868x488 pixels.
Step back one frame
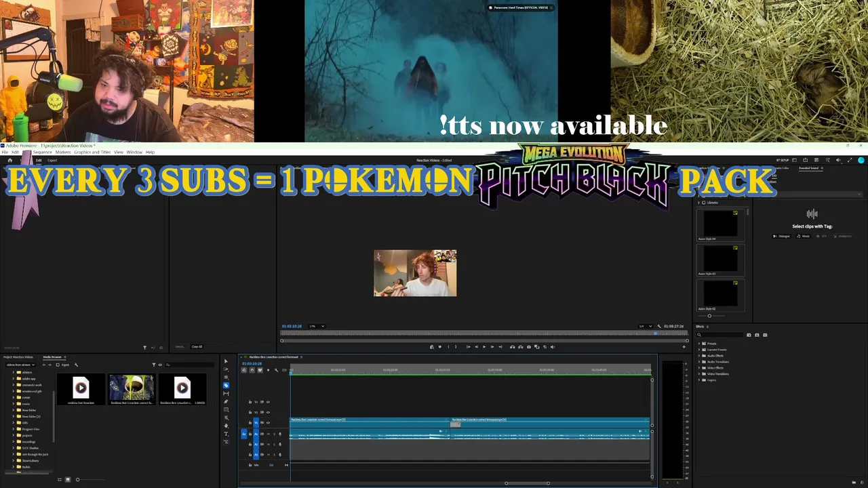point(476,347)
